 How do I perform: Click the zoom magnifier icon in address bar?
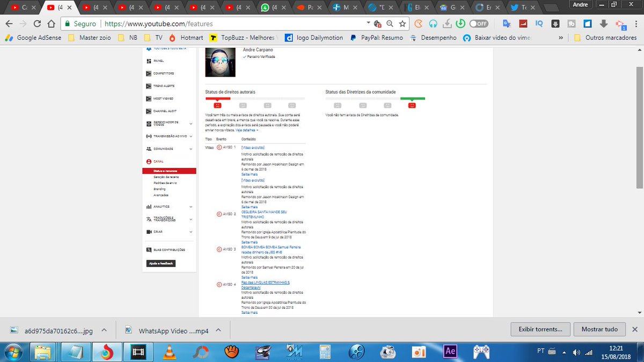[x=390, y=24]
